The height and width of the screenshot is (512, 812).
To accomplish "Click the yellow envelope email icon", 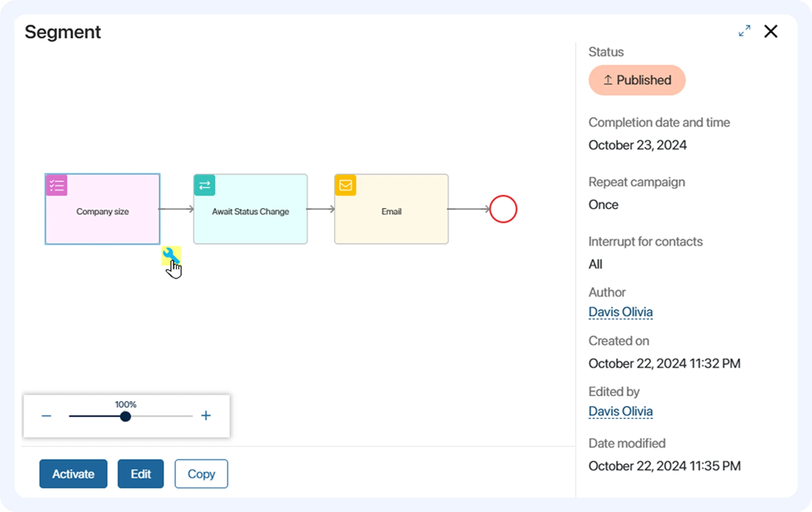I will point(345,185).
